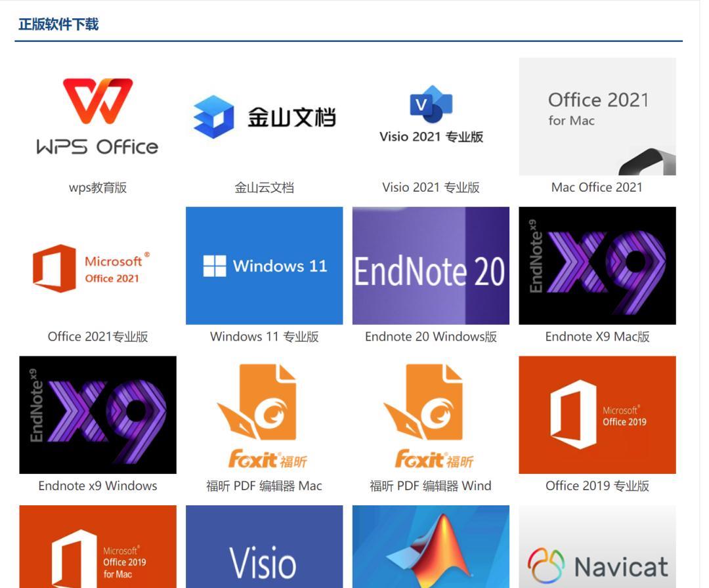Click the Endnote x9 Windows caption
709x588 pixels.
98,486
